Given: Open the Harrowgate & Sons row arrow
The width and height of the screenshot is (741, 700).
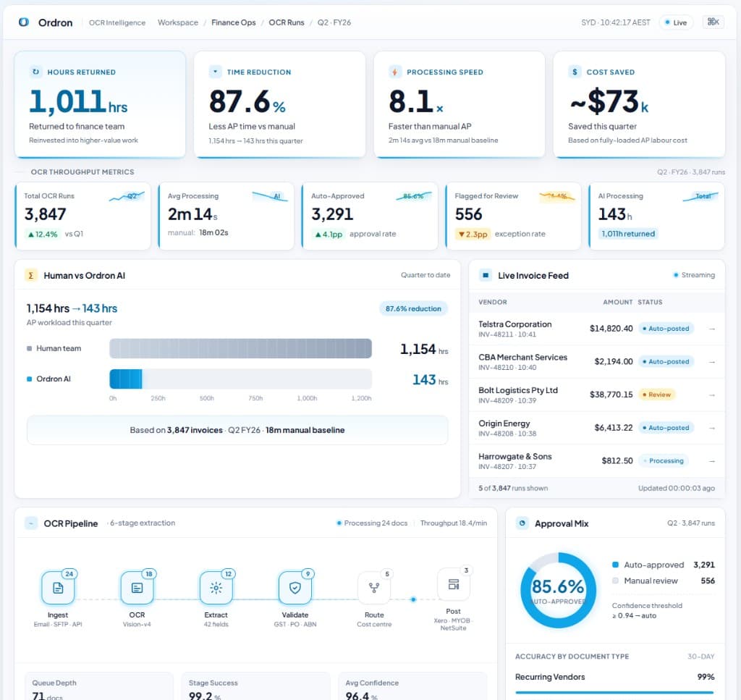Looking at the screenshot, I should pos(712,461).
